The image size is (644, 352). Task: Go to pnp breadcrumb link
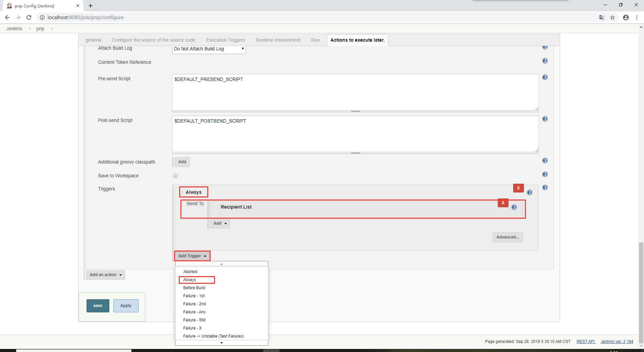[40, 29]
